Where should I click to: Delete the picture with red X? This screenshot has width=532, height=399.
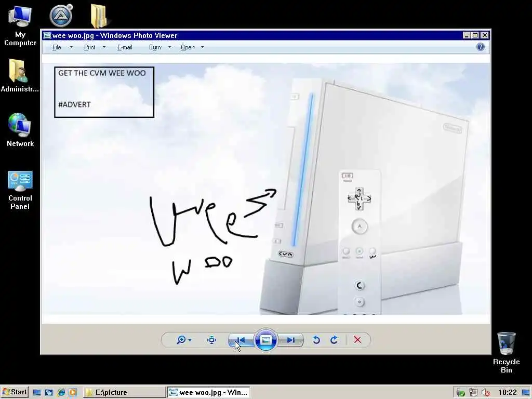point(357,340)
